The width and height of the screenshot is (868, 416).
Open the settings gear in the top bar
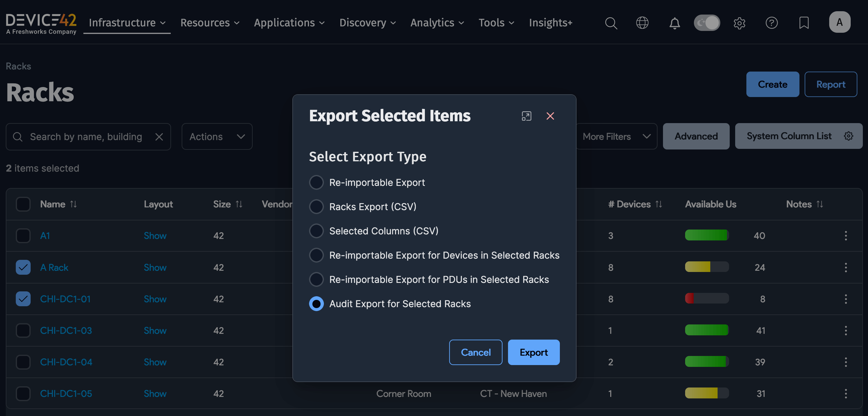point(740,23)
